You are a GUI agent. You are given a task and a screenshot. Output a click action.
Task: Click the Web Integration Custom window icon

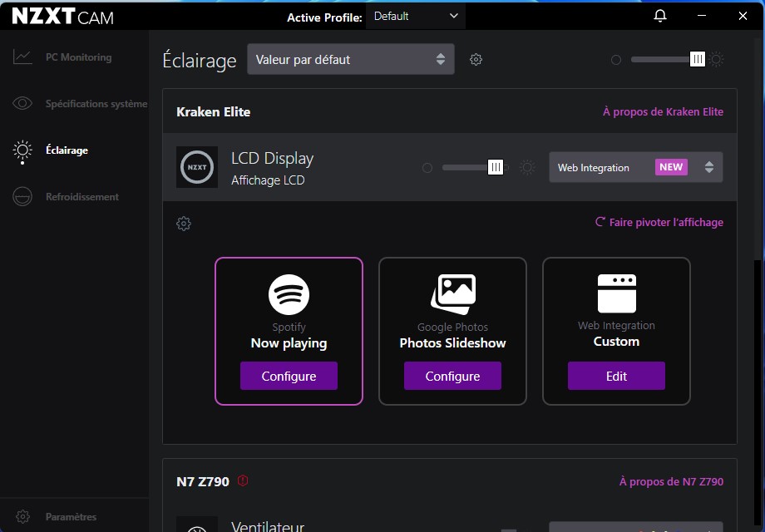[616, 293]
